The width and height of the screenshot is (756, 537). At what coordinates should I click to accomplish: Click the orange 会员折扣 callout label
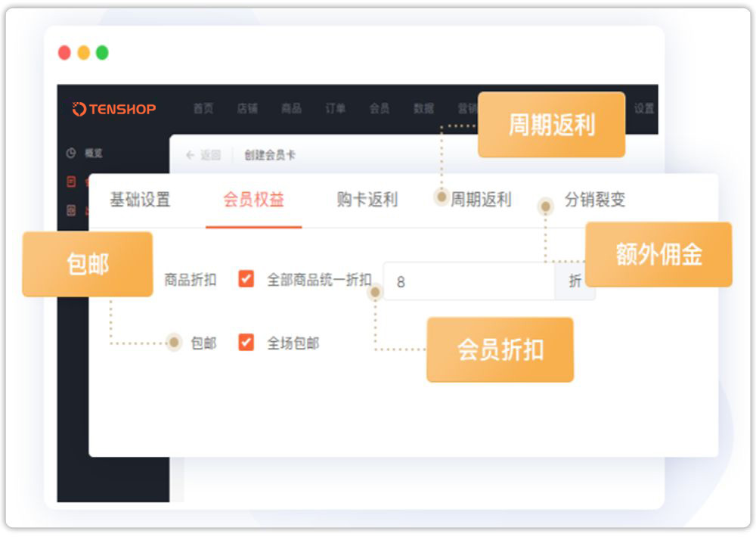click(x=500, y=349)
